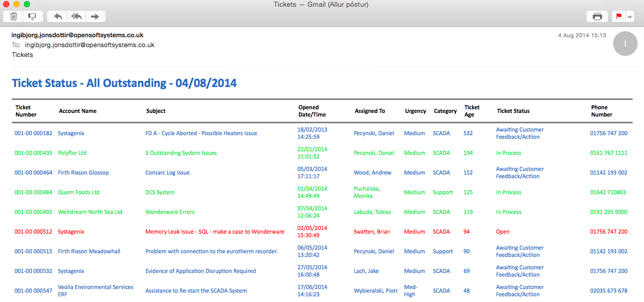Click 'Assistance to Re-start the SCADA System'
This screenshot has width=644, height=302.
pyautogui.click(x=196, y=291)
